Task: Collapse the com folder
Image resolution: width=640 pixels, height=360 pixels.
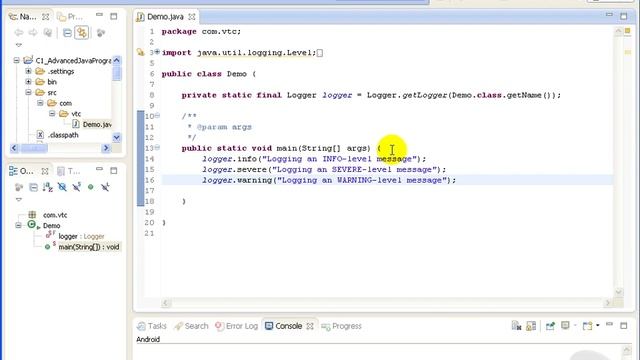Action: [40, 103]
